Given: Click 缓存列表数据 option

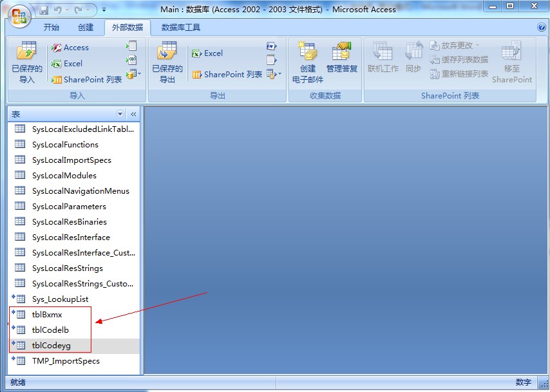Looking at the screenshot, I should [459, 60].
